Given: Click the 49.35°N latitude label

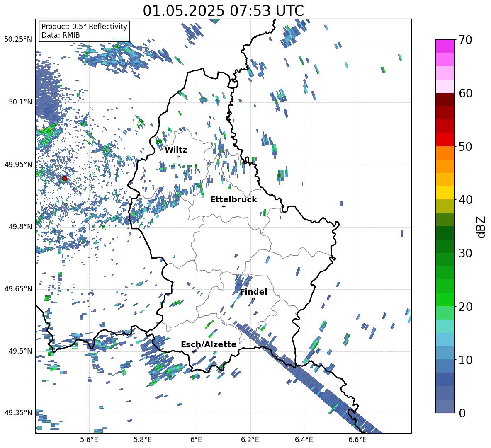Looking at the screenshot, I should point(18,413).
